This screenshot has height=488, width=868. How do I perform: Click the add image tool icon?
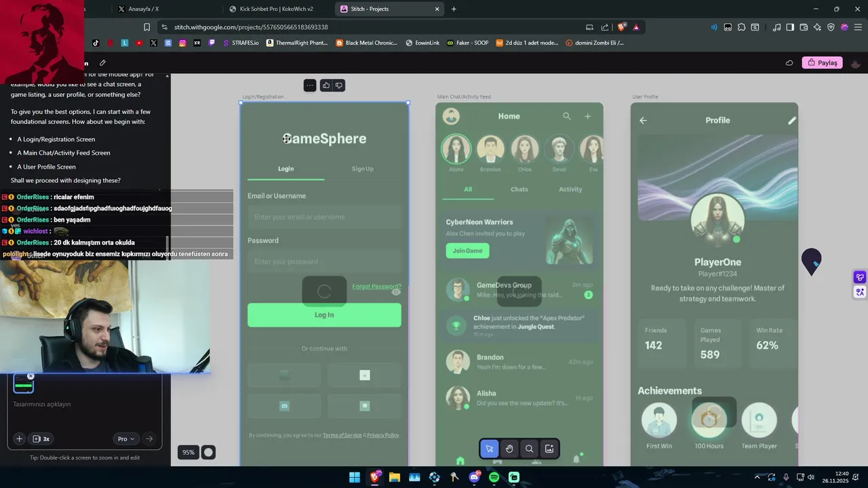(x=549, y=449)
